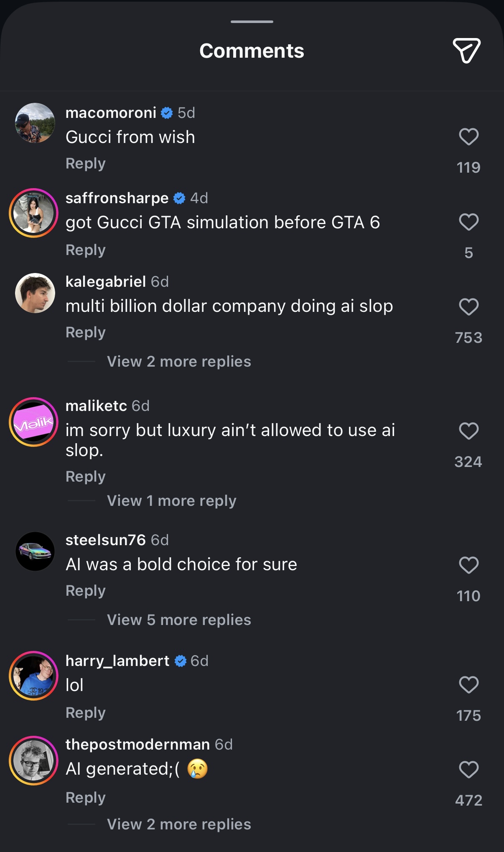Like macomoroni's "Gucci from wish" comment

pos(468,137)
